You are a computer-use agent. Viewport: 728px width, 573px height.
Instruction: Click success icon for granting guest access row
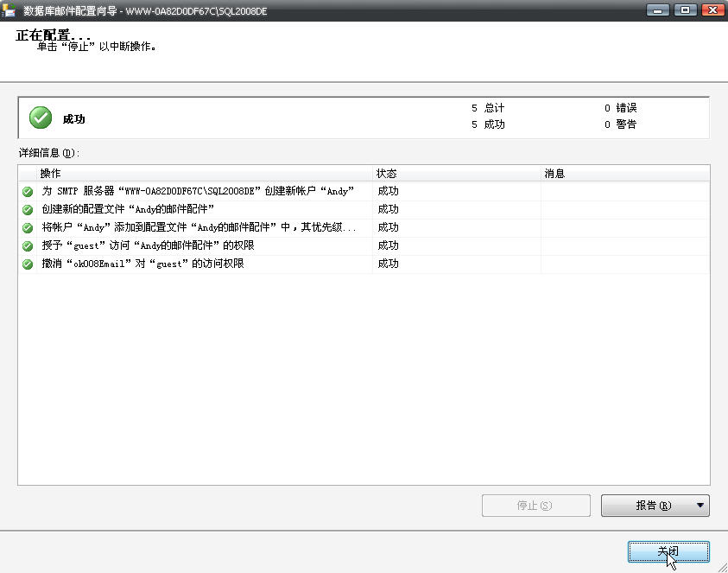pos(28,245)
